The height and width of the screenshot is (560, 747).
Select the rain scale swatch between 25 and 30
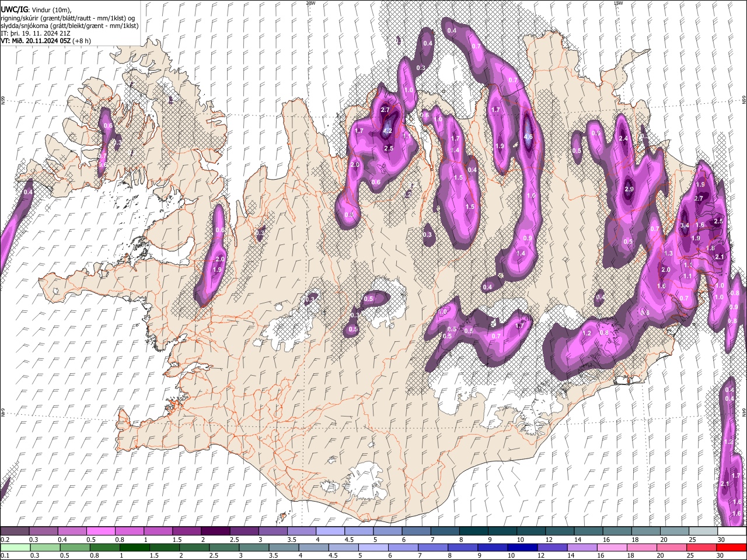click(702, 547)
